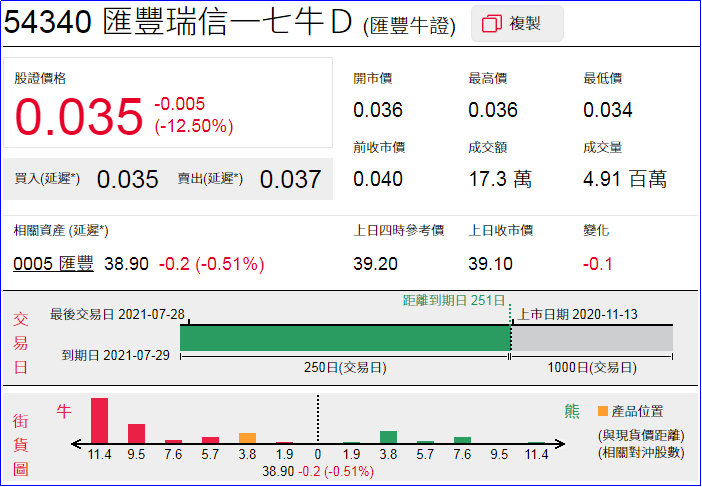702x487 pixels.
Task: Click the 距離到期日 251日 marker label
Action: [x=454, y=300]
